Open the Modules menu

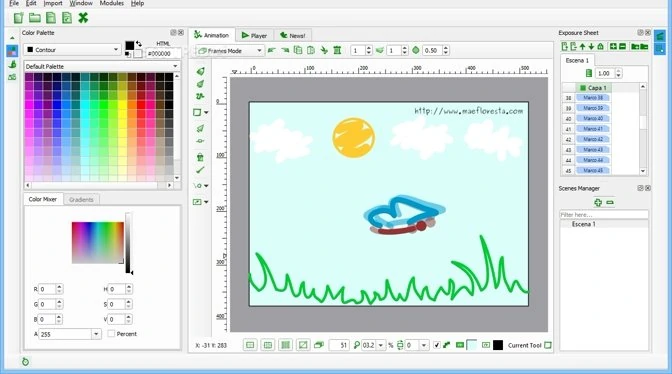pos(111,3)
